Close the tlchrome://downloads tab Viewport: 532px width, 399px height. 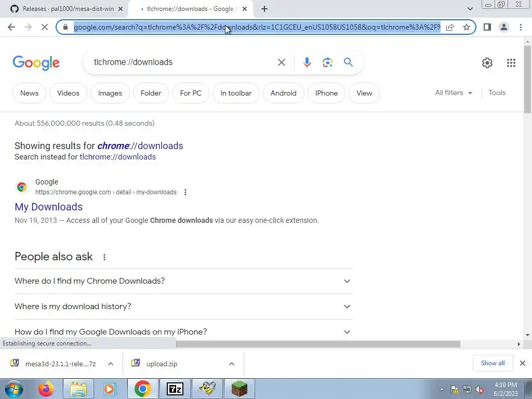(x=245, y=9)
